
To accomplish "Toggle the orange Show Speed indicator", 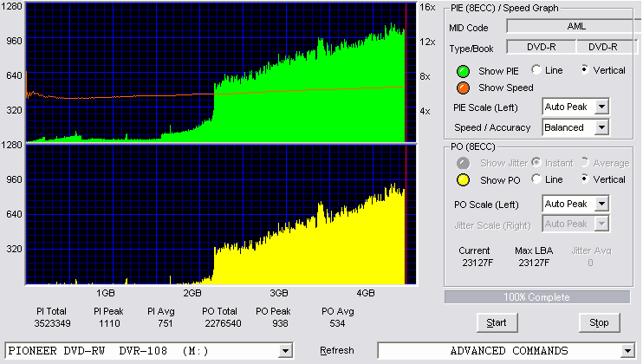I will (463, 88).
